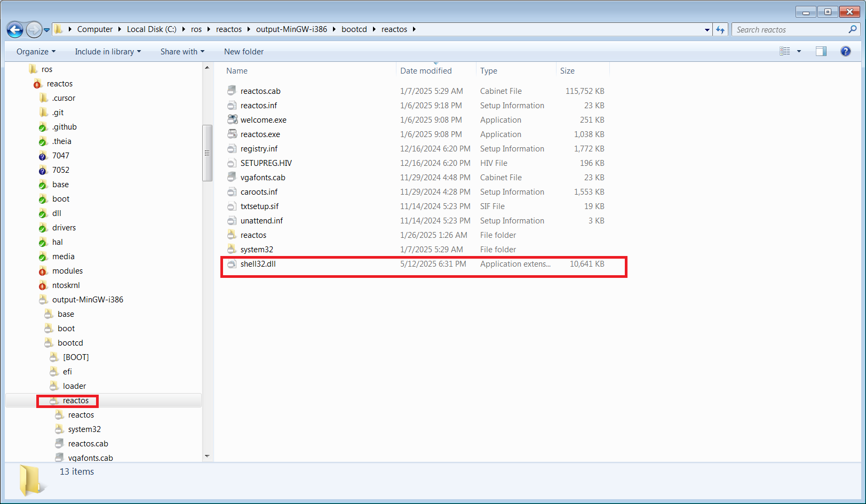Expand the arrow after Local Disk (C:)
The image size is (866, 504).
(x=184, y=29)
